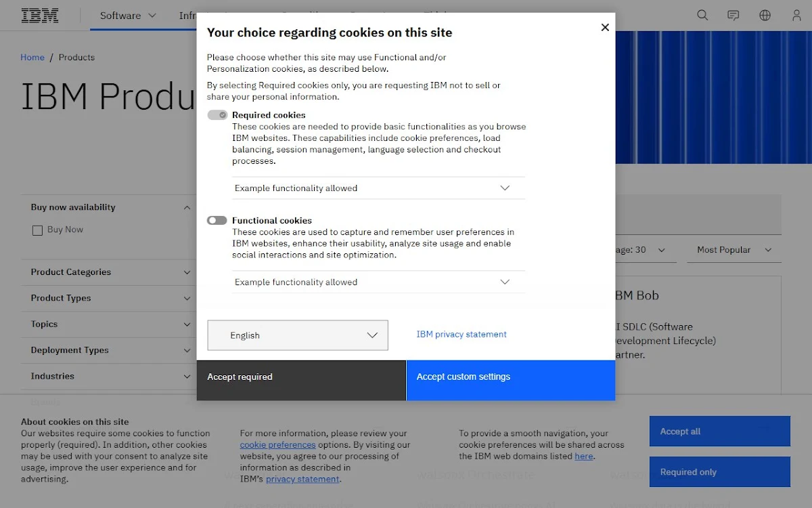Expand the Product Types filter
Image resolution: width=812 pixels, height=508 pixels.
(x=110, y=298)
